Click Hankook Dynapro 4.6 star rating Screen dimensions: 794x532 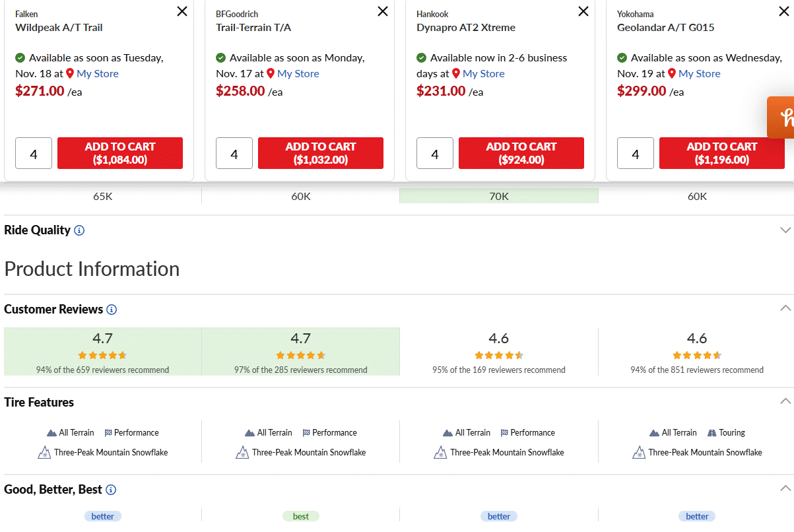(x=499, y=355)
